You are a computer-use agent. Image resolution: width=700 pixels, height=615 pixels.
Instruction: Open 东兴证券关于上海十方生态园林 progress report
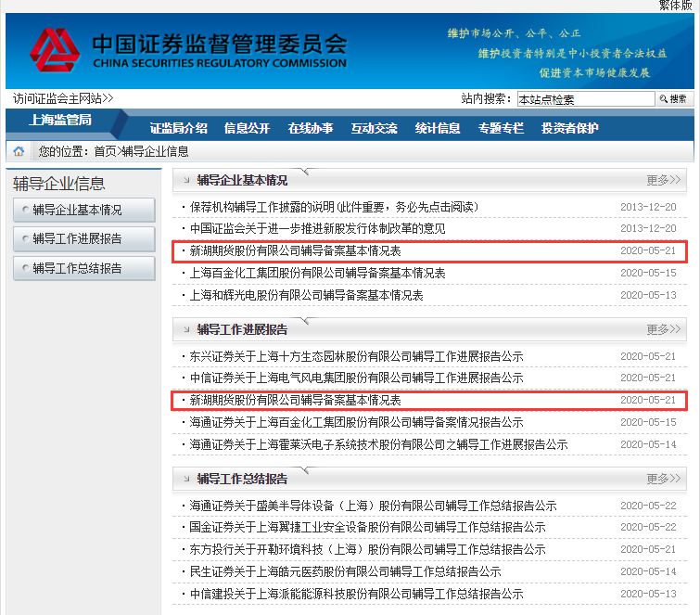pyautogui.click(x=356, y=356)
